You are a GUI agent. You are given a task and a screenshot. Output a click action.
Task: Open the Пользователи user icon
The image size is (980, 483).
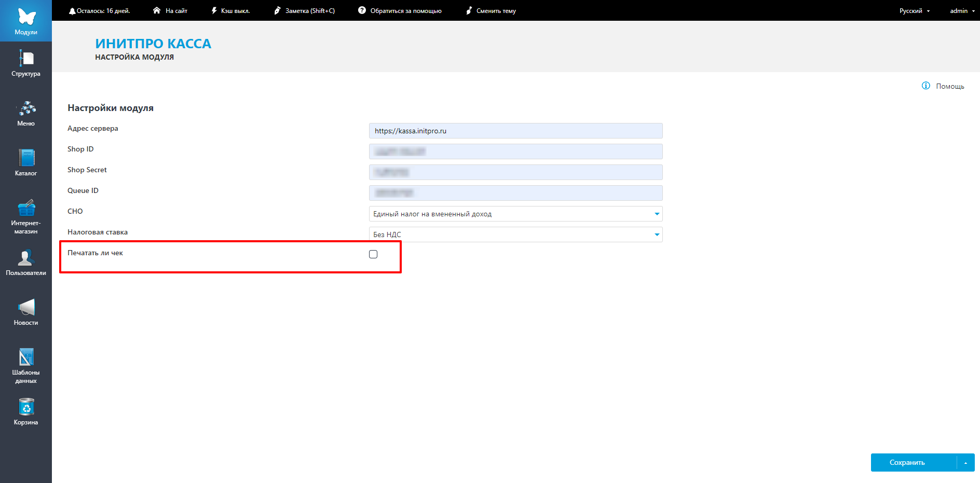26,257
